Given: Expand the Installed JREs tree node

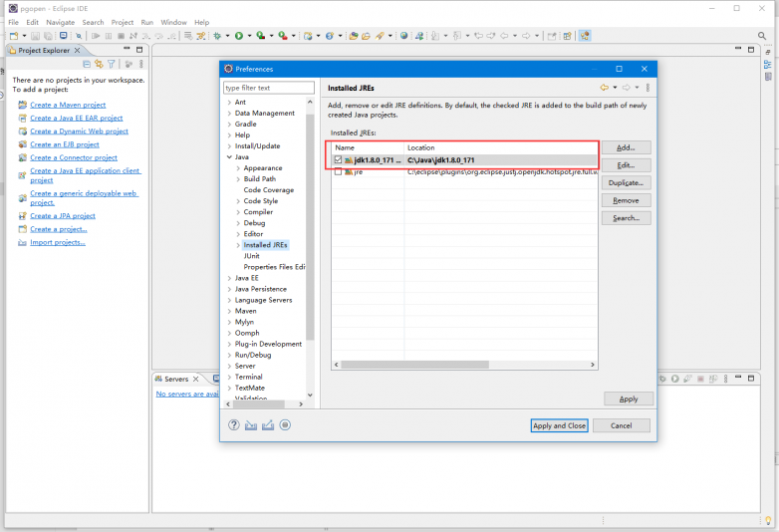Looking at the screenshot, I should [238, 245].
